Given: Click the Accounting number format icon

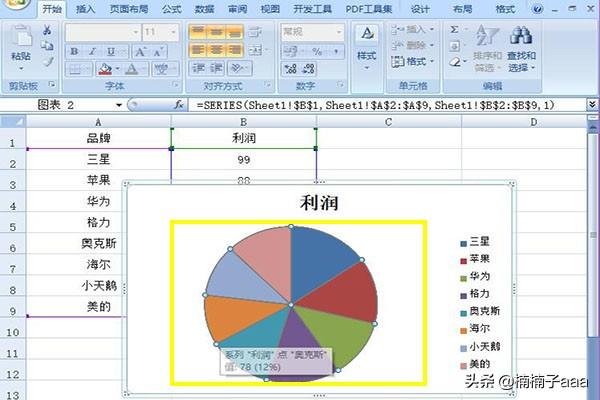Looking at the screenshot, I should [291, 51].
